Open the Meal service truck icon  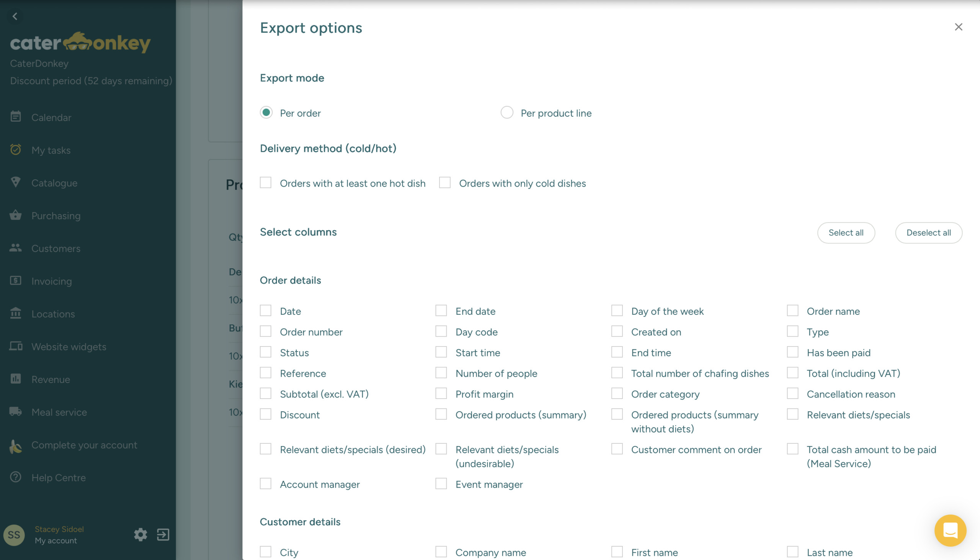coord(15,412)
